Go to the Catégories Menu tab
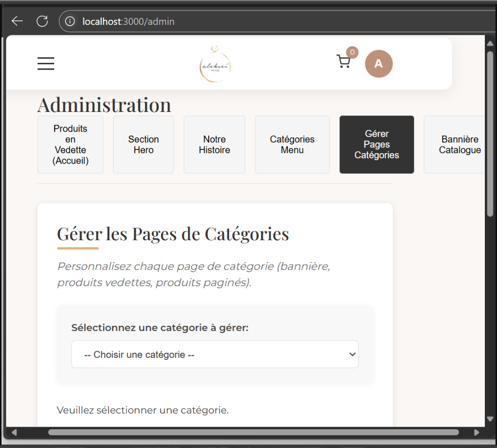Viewport: 497px width, 448px height. point(292,144)
